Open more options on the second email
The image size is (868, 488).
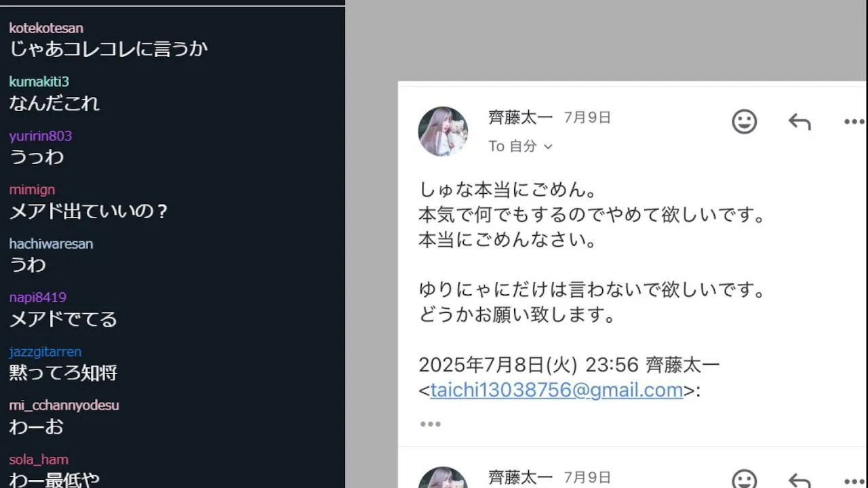click(x=854, y=480)
